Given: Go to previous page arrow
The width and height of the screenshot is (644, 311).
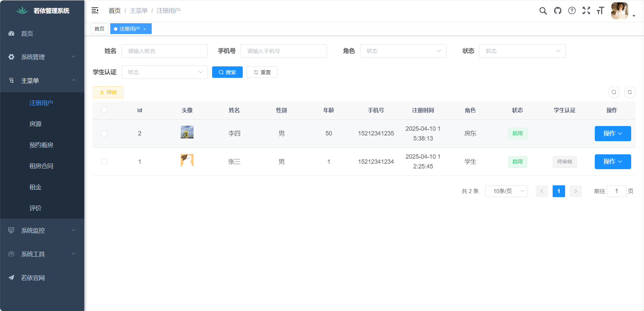Looking at the screenshot, I should (542, 191).
